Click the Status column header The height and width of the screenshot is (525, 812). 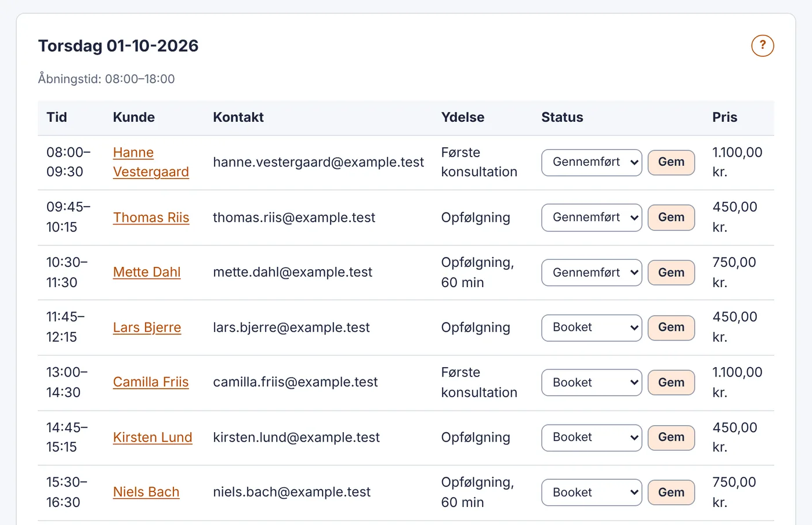pos(563,117)
